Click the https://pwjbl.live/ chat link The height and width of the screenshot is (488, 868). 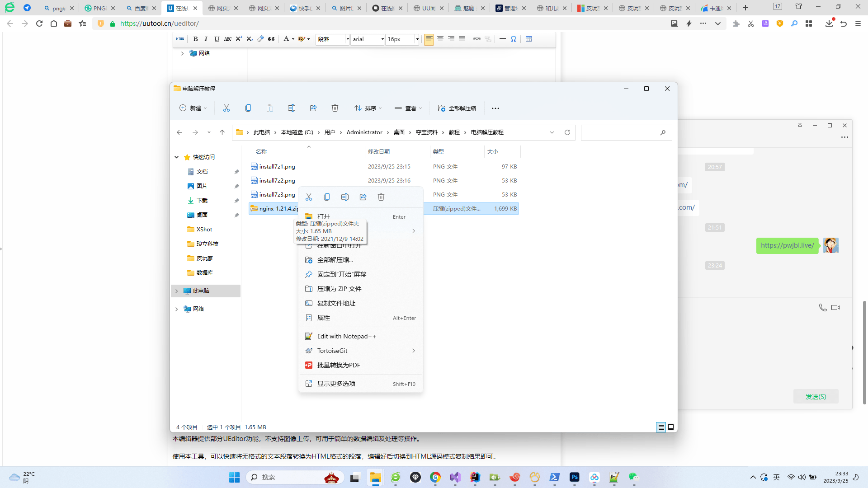[787, 245]
